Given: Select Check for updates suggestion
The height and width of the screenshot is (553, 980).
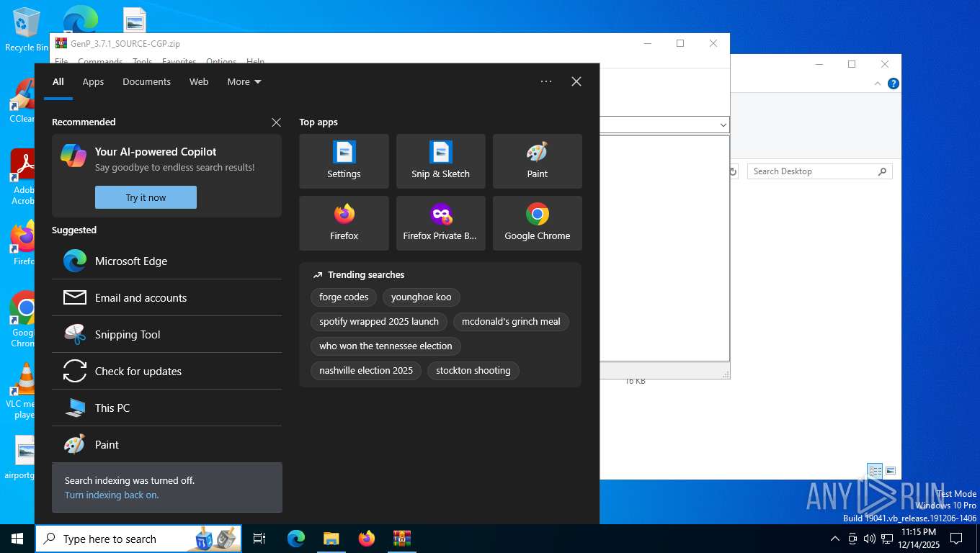Looking at the screenshot, I should click(166, 371).
